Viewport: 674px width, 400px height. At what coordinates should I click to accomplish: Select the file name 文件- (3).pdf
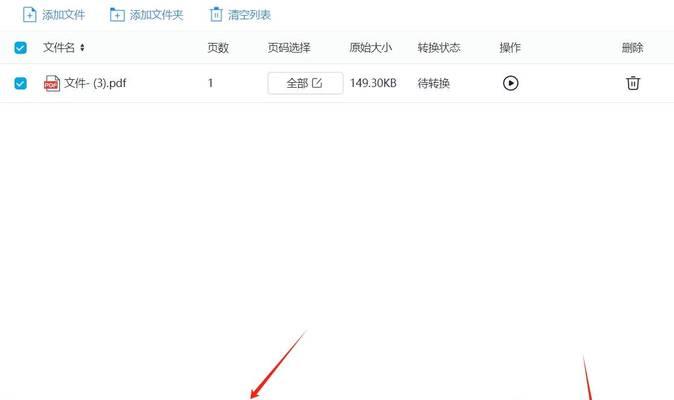95,83
